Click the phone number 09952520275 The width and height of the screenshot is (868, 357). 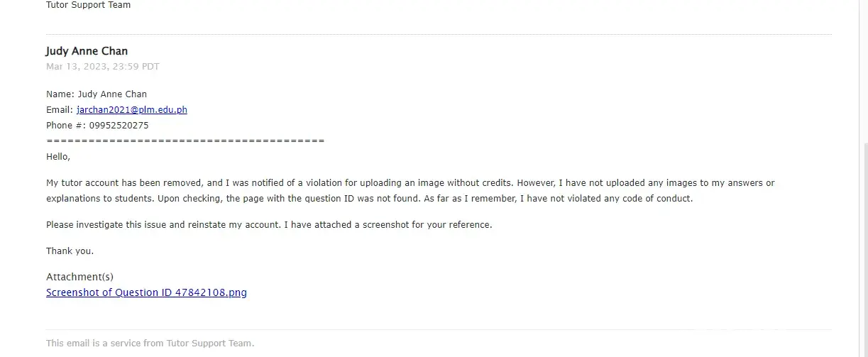pyautogui.click(x=119, y=126)
